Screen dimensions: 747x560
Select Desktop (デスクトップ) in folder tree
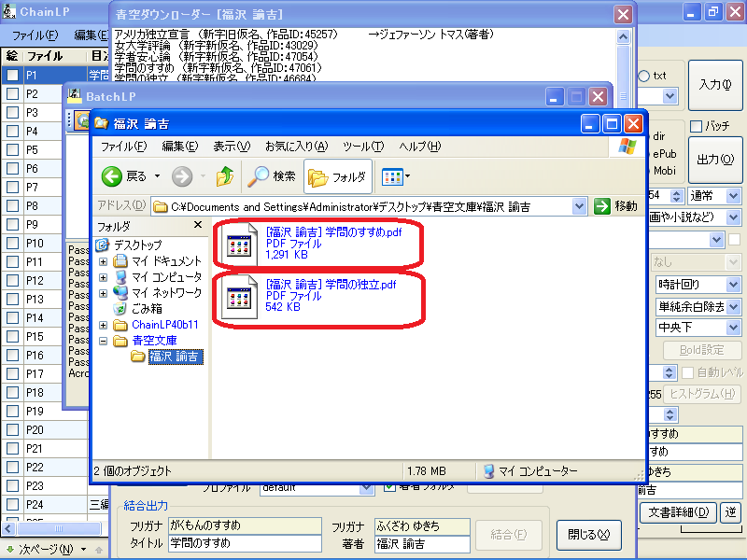tap(138, 245)
